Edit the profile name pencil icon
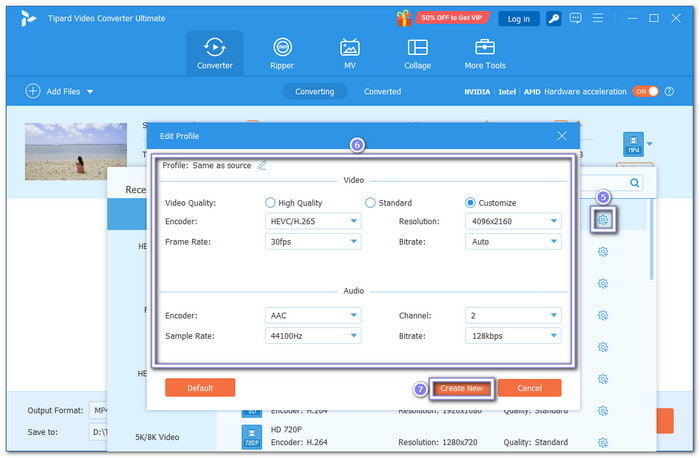This screenshot has width=700, height=458. (262, 165)
